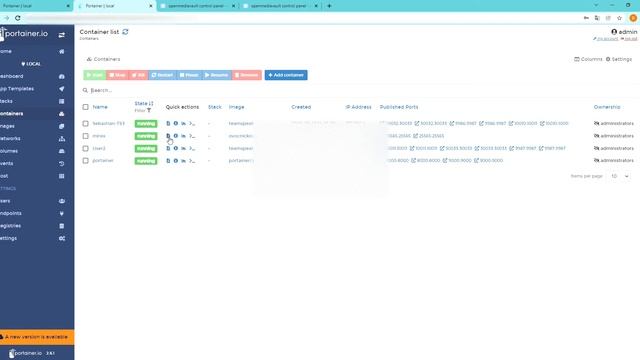Bookmark this page with the star
This screenshot has width=640, height=360.
point(619,18)
